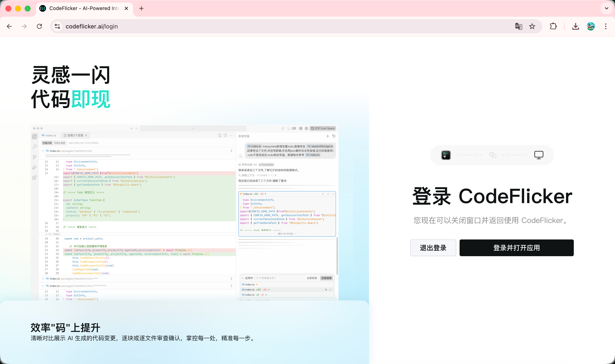Collapse the 应用中 pending review section
This screenshot has height=364, width=615.
pyautogui.click(x=243, y=278)
